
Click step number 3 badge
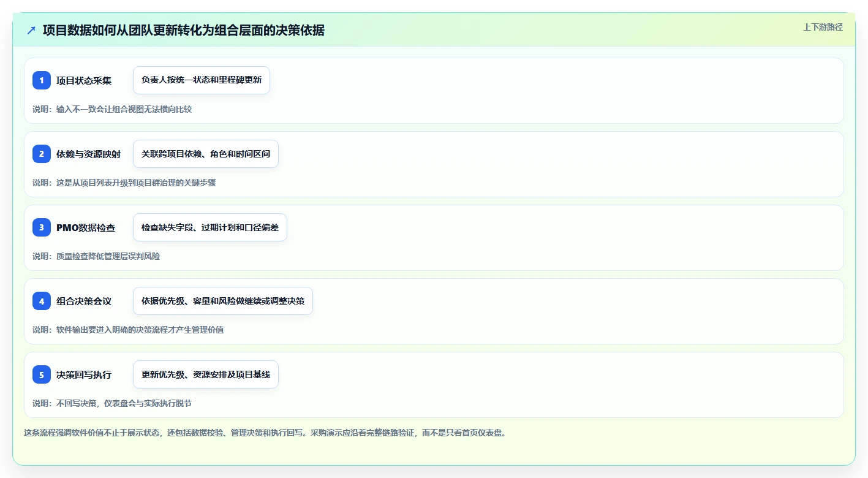(x=42, y=227)
